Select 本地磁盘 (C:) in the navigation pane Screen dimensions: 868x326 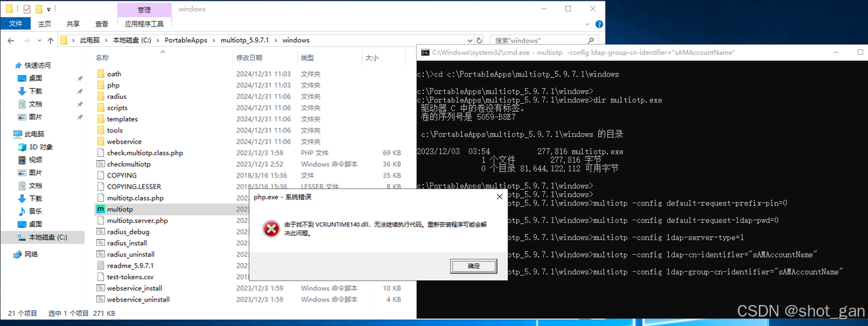(47, 237)
